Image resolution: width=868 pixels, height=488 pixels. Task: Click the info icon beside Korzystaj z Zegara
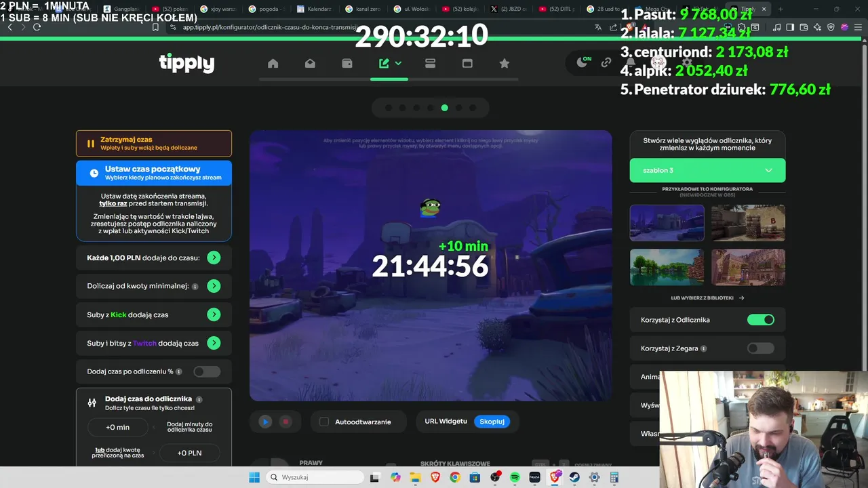703,348
